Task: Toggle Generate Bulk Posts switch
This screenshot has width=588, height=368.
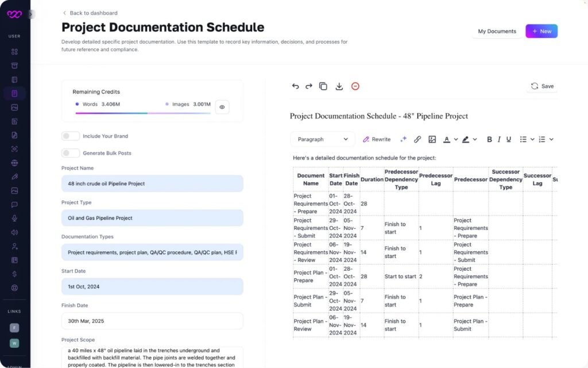Action: point(71,153)
